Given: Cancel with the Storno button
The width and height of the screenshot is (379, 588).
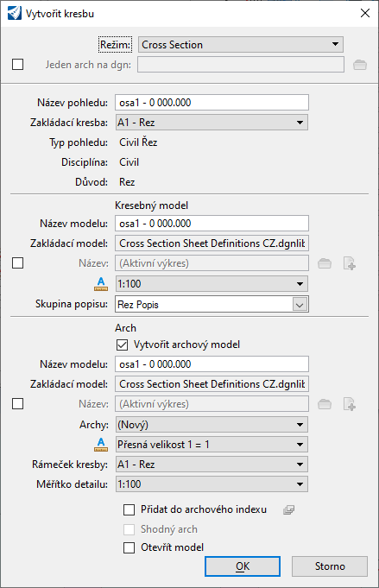Looking at the screenshot, I should pyautogui.click(x=330, y=566).
